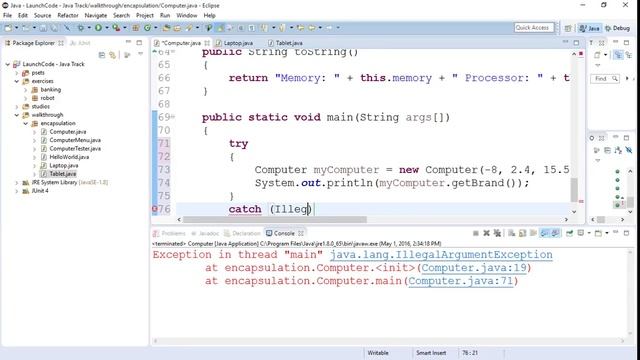
Task: Open the New file dropdown arrow
Action: coord(16,28)
